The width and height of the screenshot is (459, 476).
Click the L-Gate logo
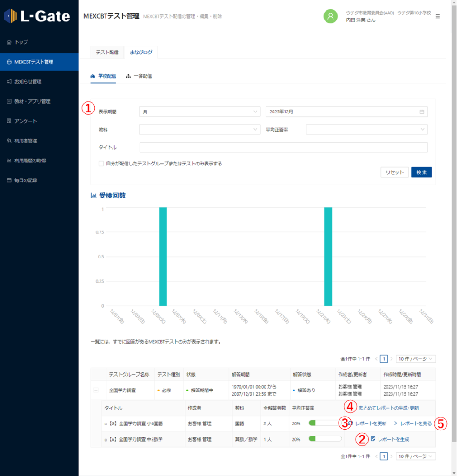coord(37,16)
